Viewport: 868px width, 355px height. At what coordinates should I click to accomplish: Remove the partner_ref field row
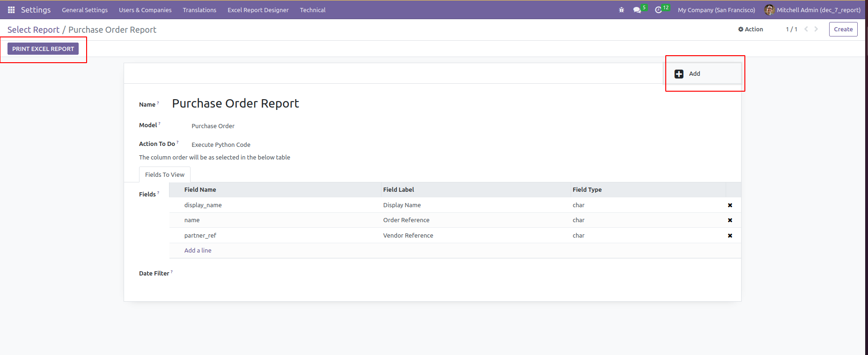pyautogui.click(x=729, y=236)
